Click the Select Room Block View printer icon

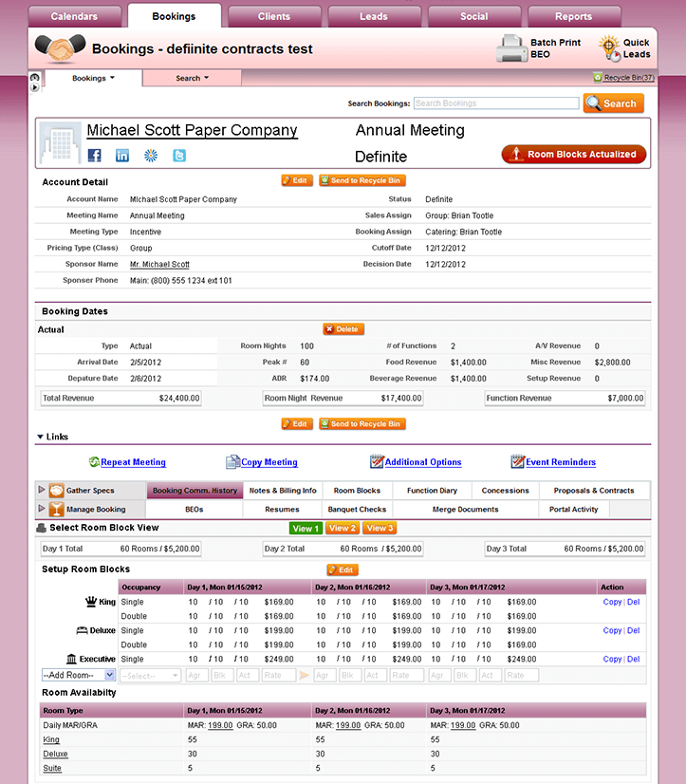click(x=41, y=528)
